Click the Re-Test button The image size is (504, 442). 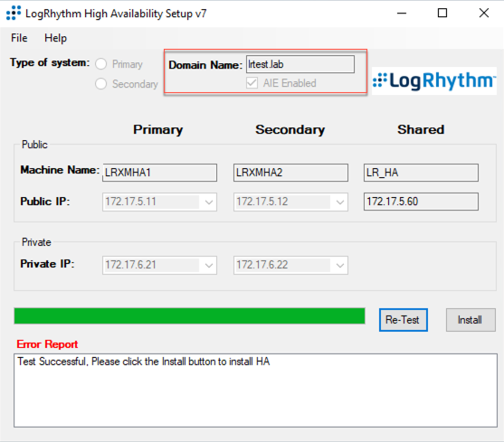click(403, 320)
